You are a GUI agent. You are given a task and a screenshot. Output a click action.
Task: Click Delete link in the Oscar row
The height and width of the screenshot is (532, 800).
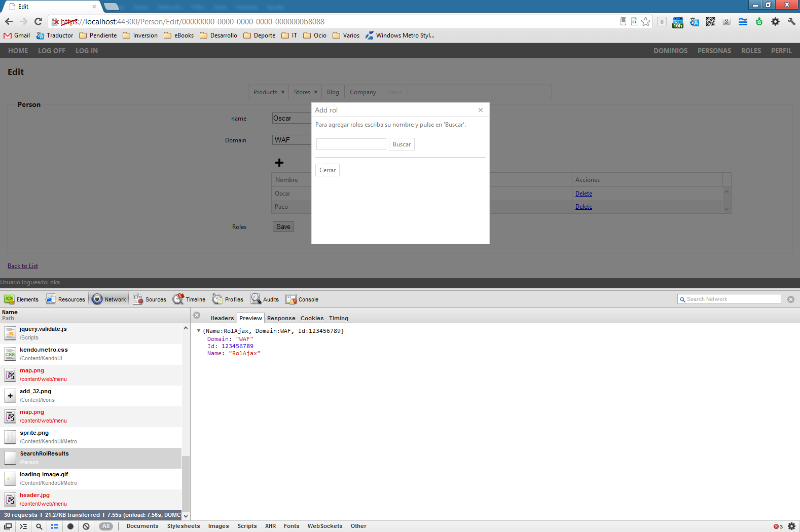pyautogui.click(x=584, y=194)
